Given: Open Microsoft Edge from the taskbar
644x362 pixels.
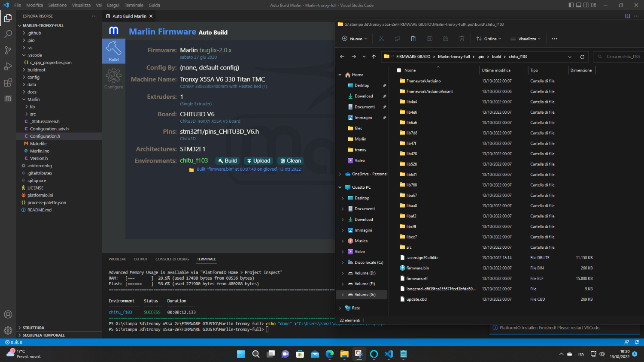Looking at the screenshot, I should pos(330,354).
